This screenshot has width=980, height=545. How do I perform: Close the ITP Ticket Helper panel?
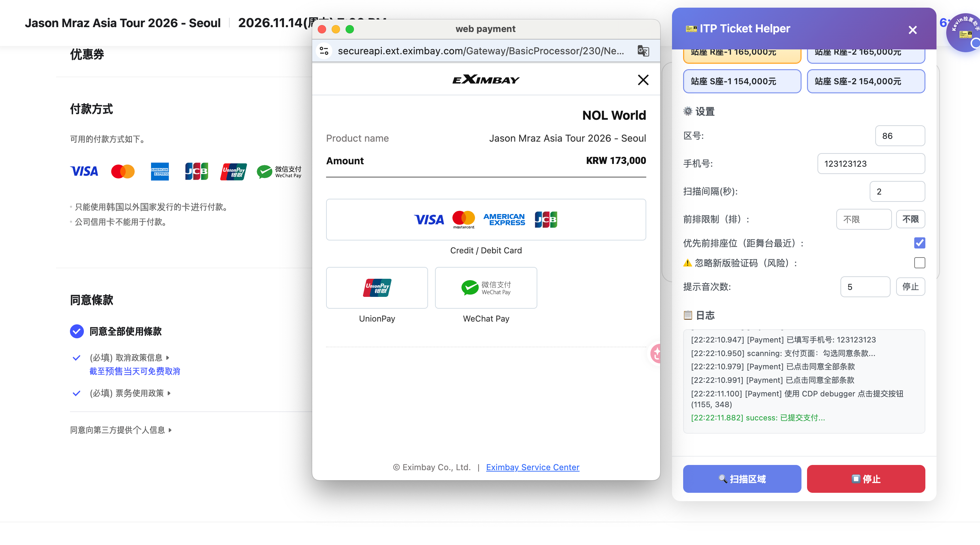(x=912, y=30)
